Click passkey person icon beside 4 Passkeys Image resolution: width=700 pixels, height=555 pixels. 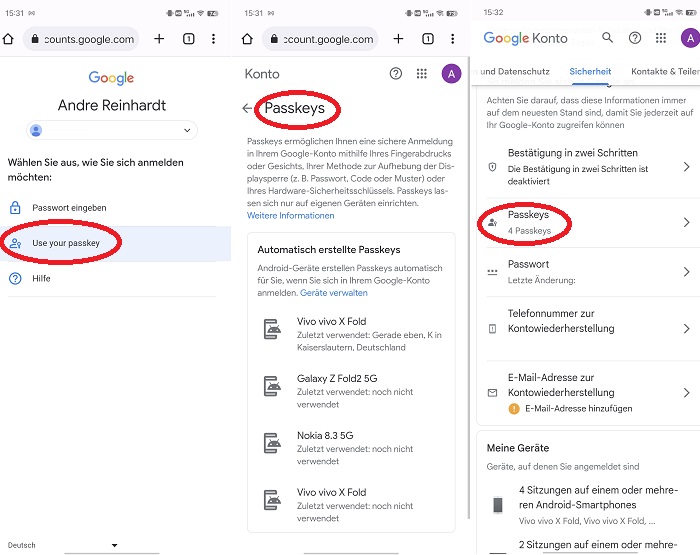pyautogui.click(x=492, y=222)
